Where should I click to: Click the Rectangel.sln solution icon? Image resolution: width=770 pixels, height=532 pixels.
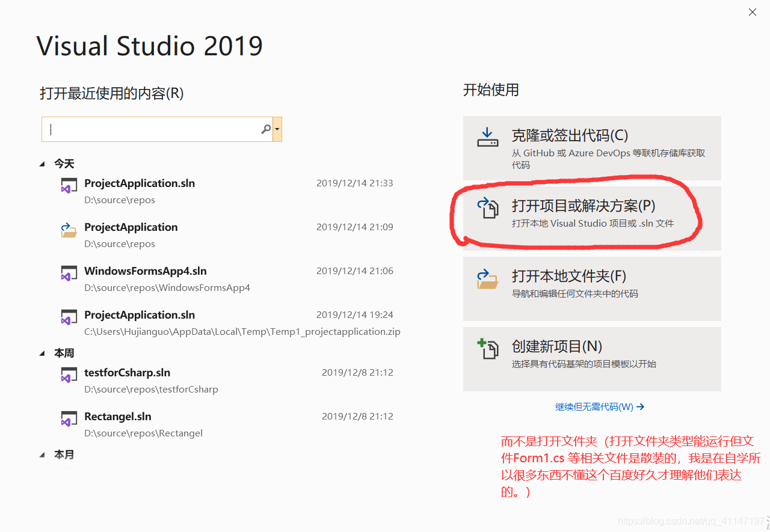[69, 418]
